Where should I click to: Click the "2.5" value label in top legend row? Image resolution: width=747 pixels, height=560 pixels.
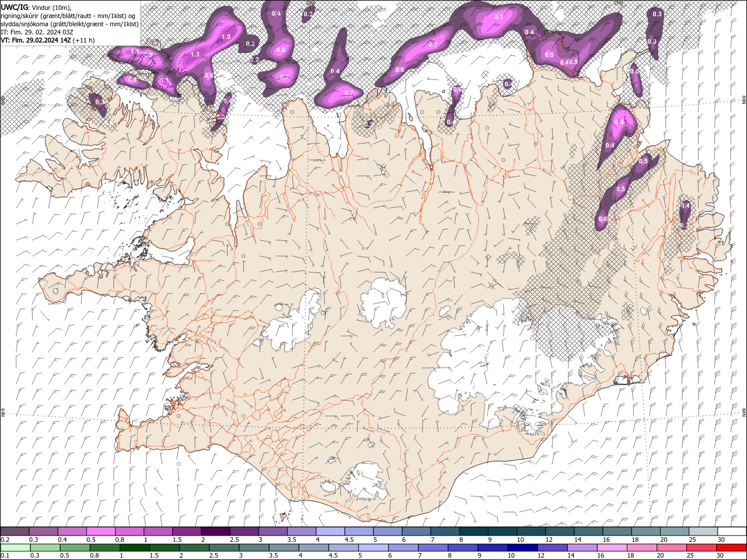[x=235, y=540]
